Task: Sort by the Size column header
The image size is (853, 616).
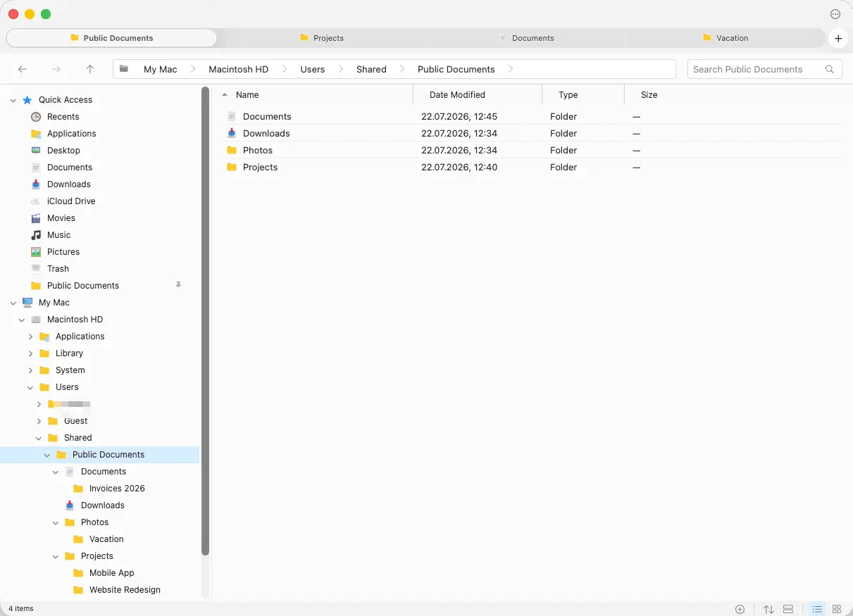Action: click(x=649, y=94)
